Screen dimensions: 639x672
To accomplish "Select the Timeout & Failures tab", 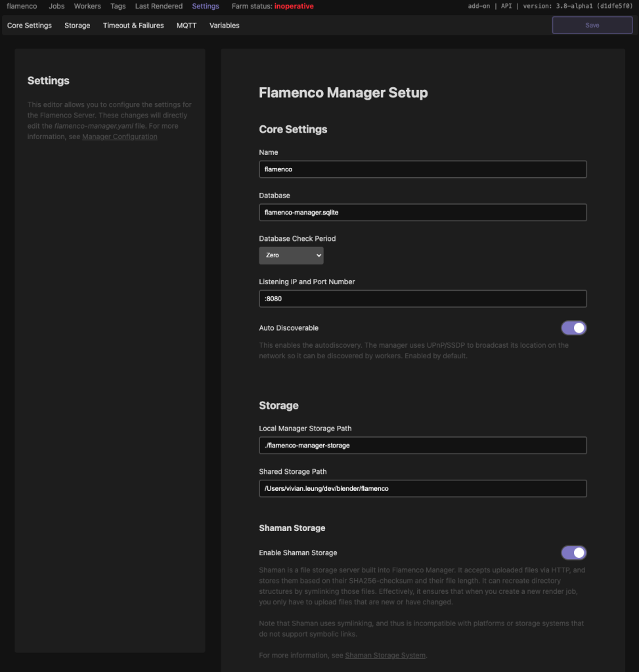I will coord(133,26).
